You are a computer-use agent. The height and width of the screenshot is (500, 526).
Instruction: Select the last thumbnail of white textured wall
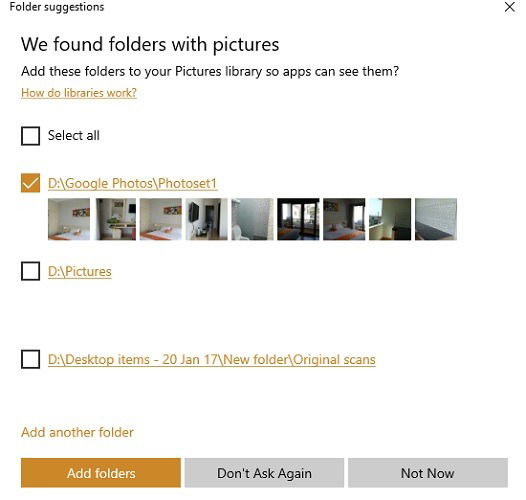click(x=436, y=219)
